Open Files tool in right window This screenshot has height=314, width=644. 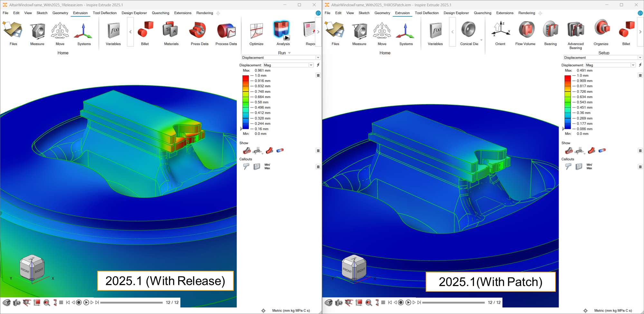coord(335,33)
